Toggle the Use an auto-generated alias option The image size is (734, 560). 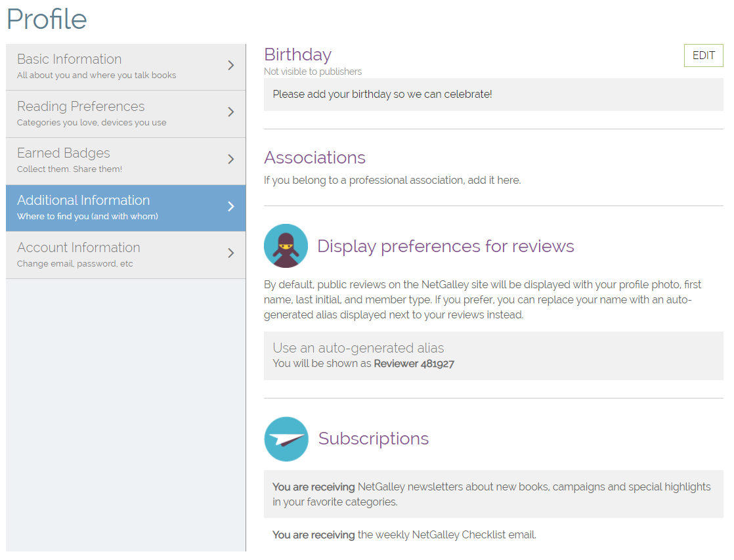(493, 355)
